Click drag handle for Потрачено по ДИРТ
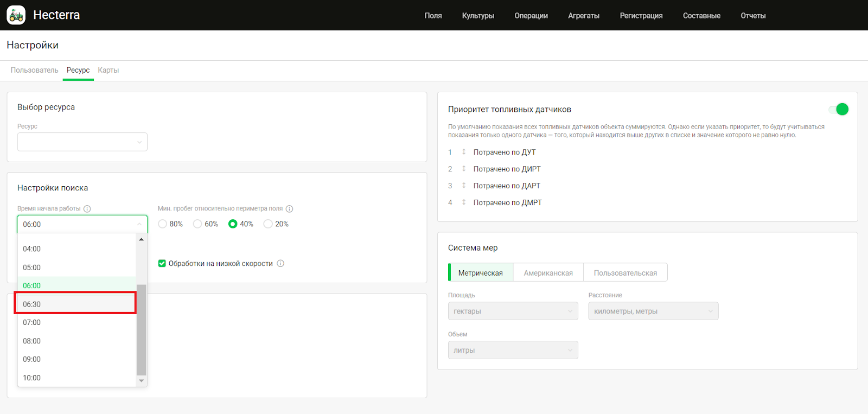Screen dimensions: 868x414 click(x=464, y=169)
